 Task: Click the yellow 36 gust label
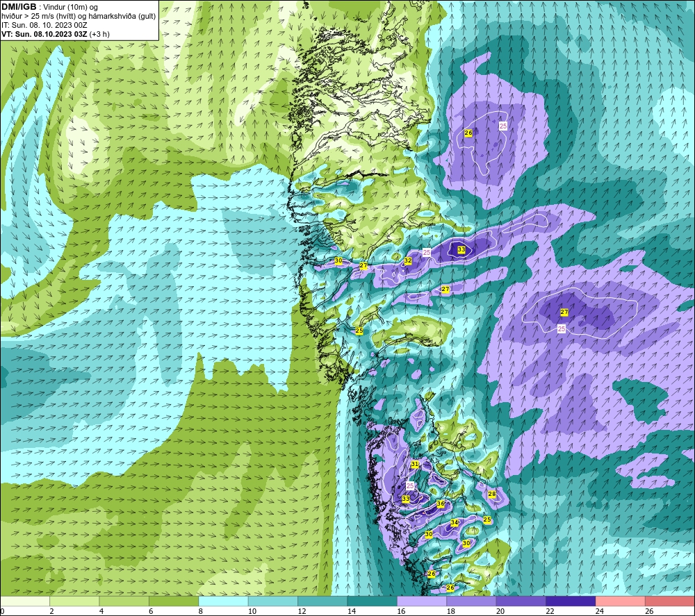pyautogui.click(x=441, y=503)
